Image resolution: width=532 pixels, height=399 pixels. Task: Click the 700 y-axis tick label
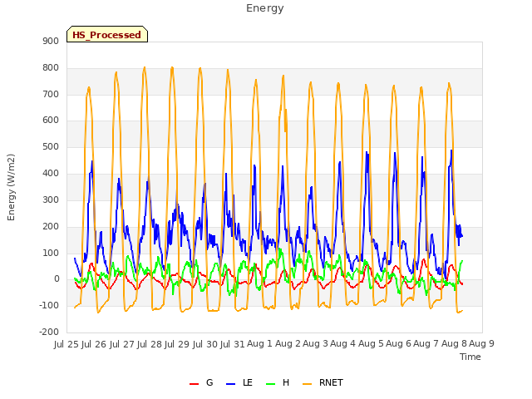51,94
